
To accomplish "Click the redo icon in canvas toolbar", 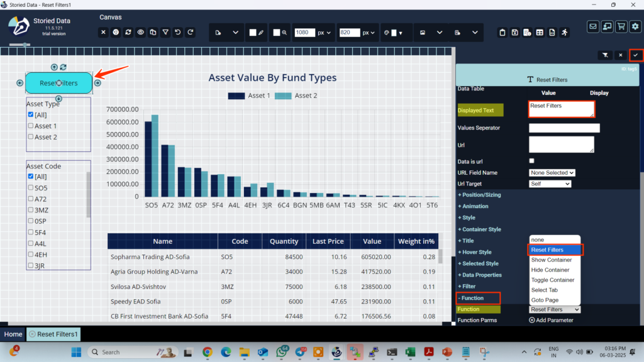I will click(191, 32).
